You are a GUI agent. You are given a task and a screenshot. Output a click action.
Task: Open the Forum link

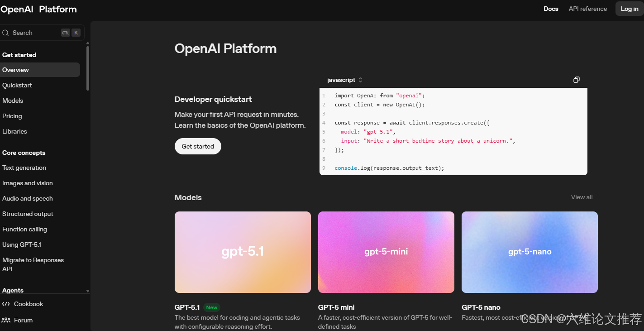pyautogui.click(x=23, y=320)
